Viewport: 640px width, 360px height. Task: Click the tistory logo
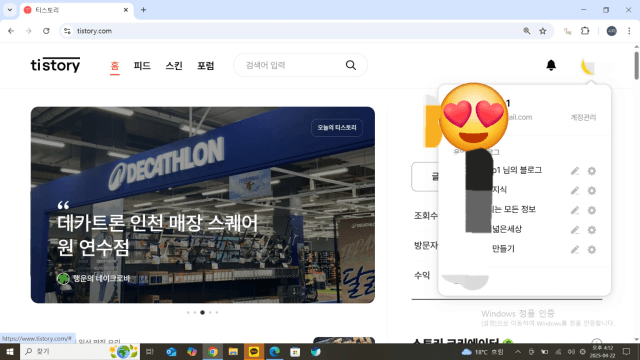(x=56, y=65)
